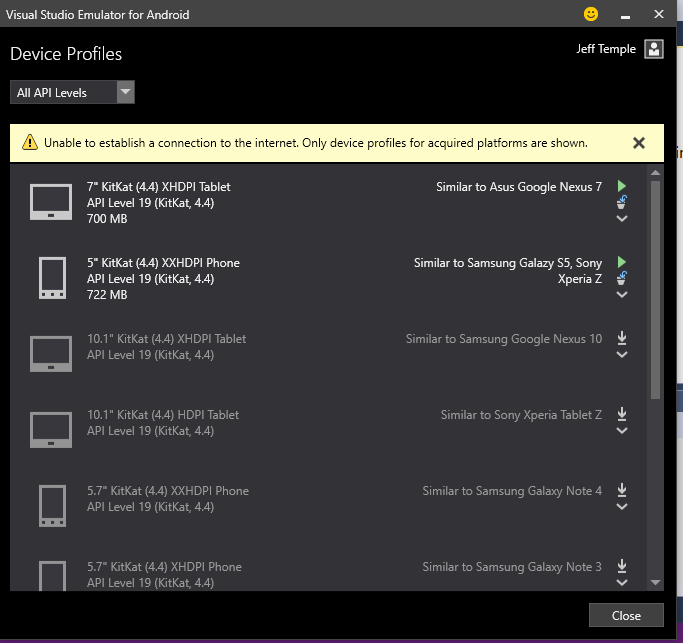Click the scroll up arrow of device list

656,173
